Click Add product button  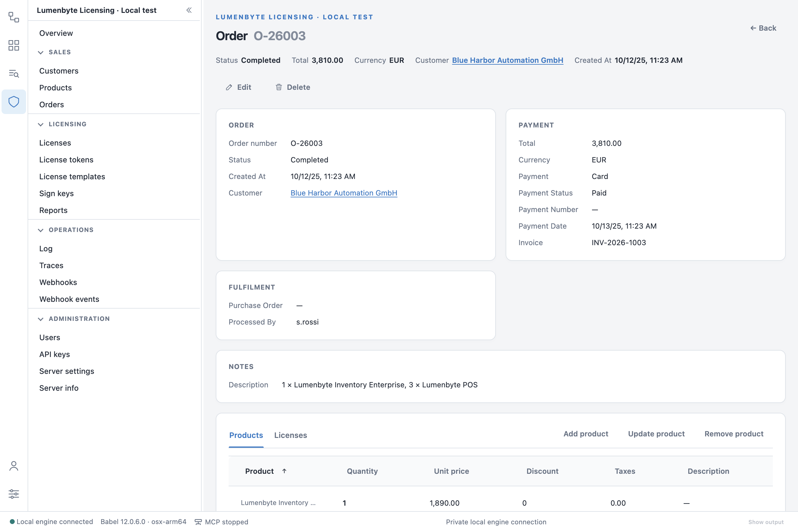tap(586, 434)
